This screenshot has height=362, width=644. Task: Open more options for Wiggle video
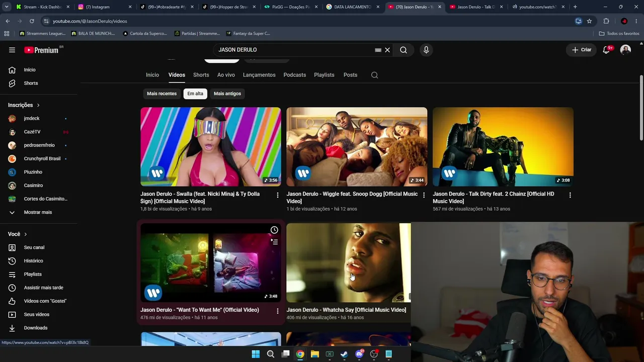[x=424, y=195]
